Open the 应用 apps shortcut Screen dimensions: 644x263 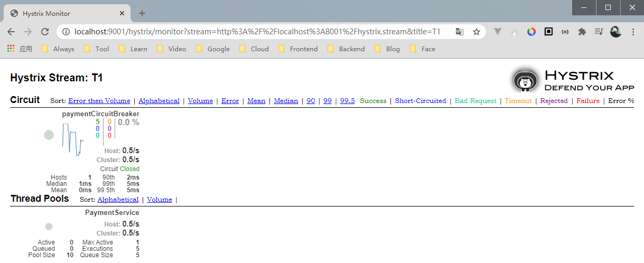point(20,49)
